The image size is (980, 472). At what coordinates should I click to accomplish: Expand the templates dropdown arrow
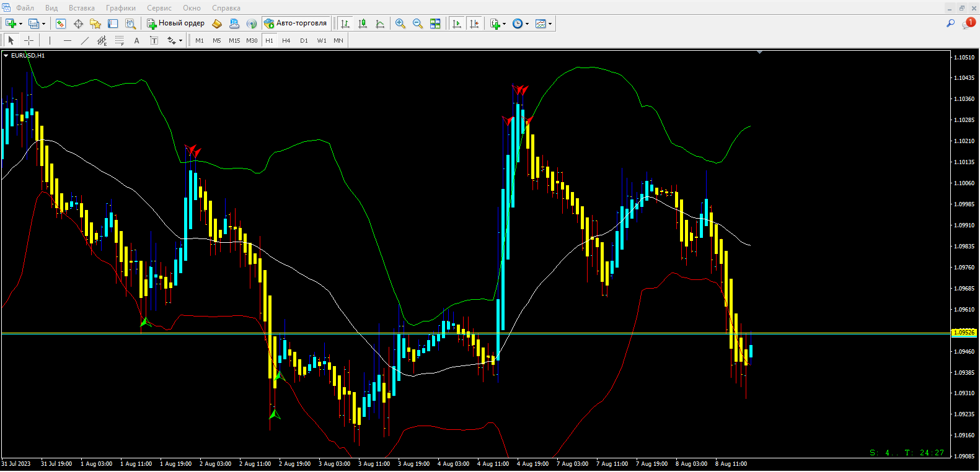pos(550,24)
